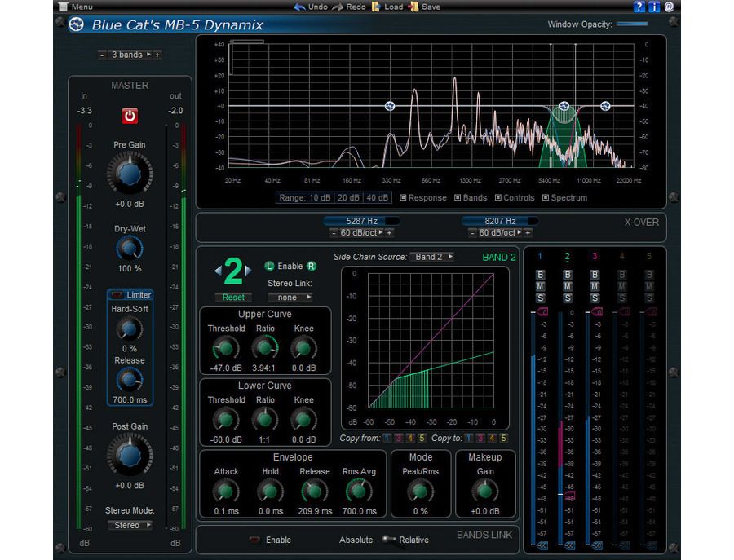Toggle the Spectrum display checkbox
Screen dimensions: 734x560
[546, 197]
